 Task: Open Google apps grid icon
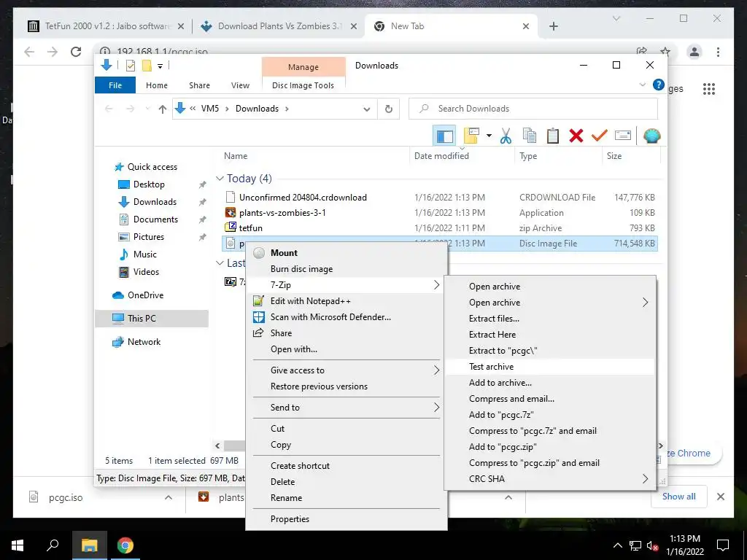[709, 88]
